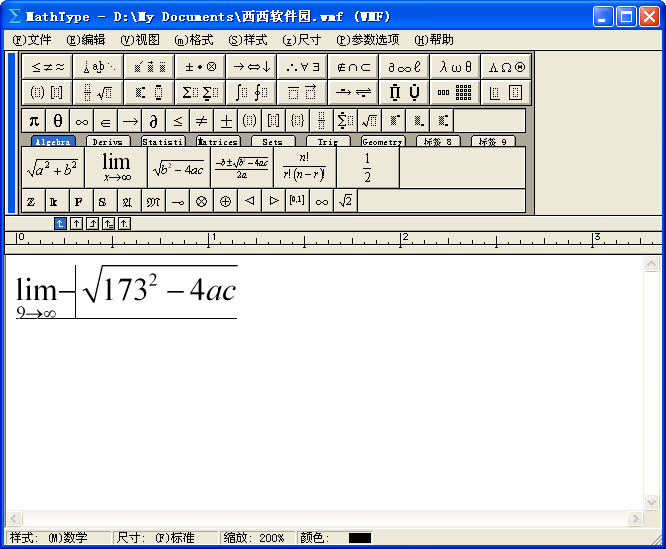
Task: Insert the plus-minus symbol
Action: pos(226,121)
